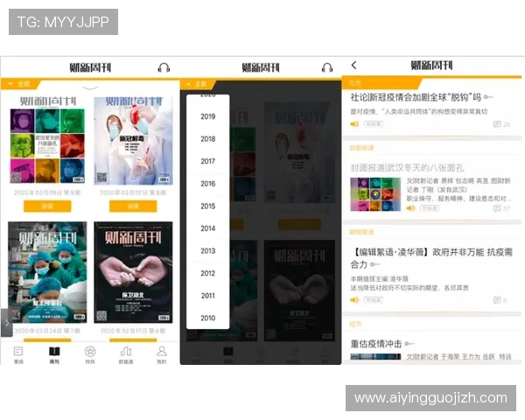Open article 社论新冠疫情会加剧全球"脱钩"吗
This screenshot has height=420, width=525.
point(416,96)
